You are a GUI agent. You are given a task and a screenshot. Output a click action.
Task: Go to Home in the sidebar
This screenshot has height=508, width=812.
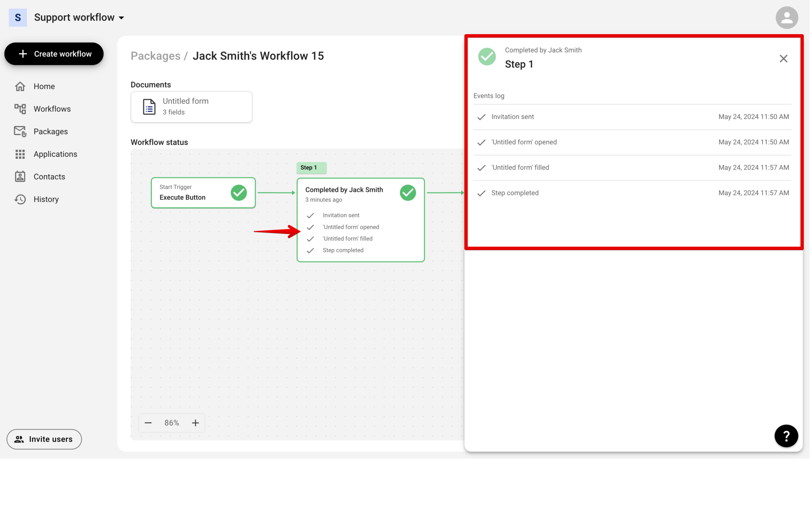44,86
